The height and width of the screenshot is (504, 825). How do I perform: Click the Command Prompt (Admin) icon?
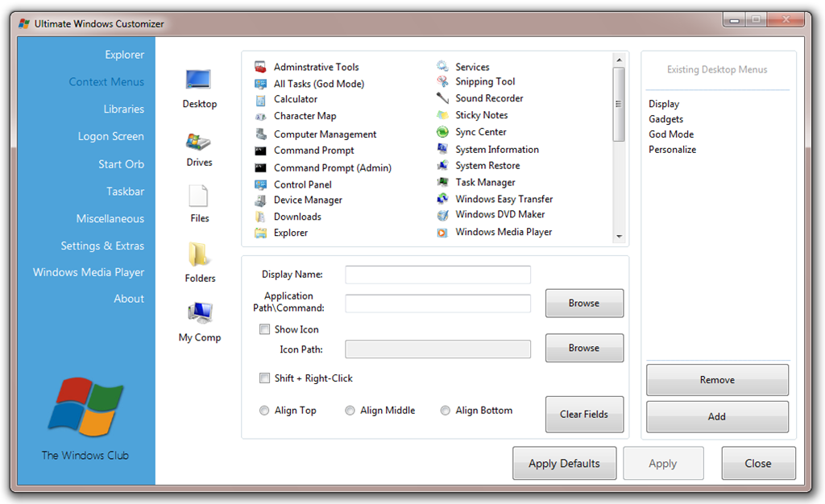260,167
